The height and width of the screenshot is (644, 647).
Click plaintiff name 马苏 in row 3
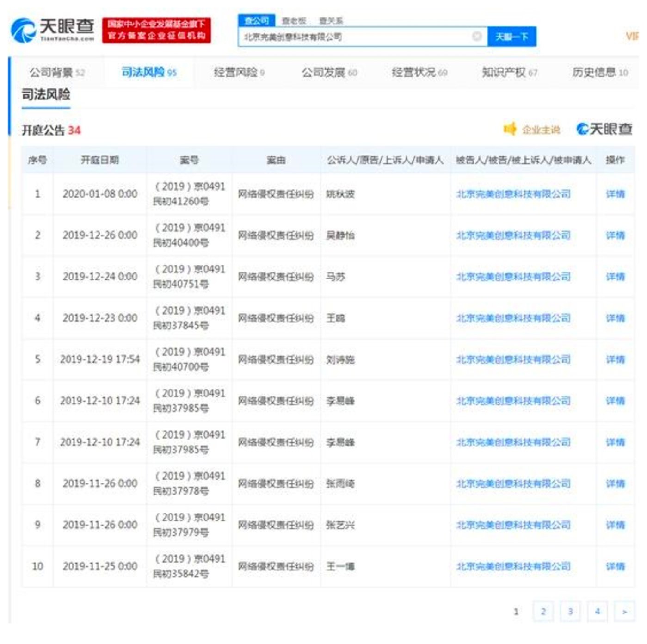[336, 277]
